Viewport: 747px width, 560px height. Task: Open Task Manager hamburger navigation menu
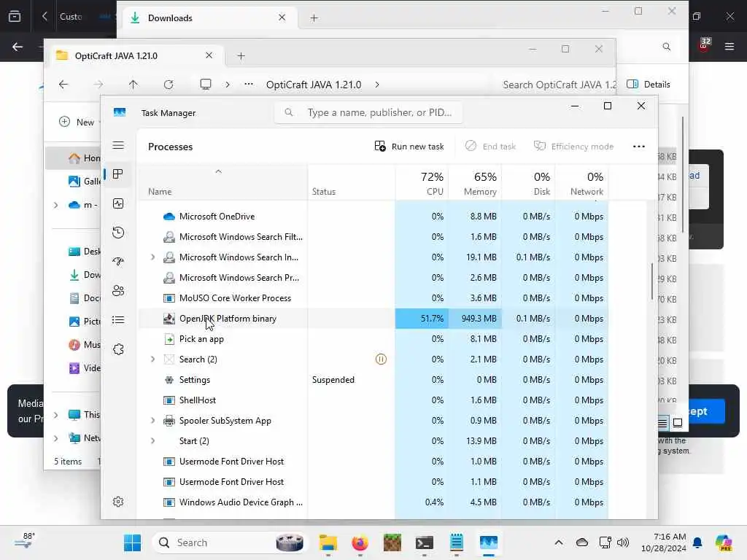pyautogui.click(x=118, y=145)
